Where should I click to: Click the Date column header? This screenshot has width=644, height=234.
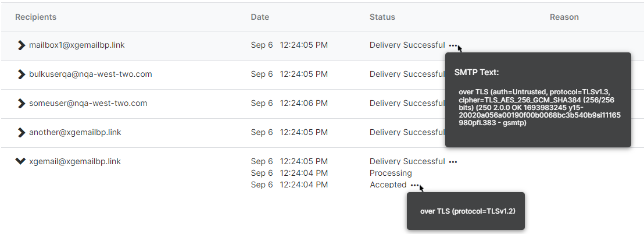click(260, 17)
